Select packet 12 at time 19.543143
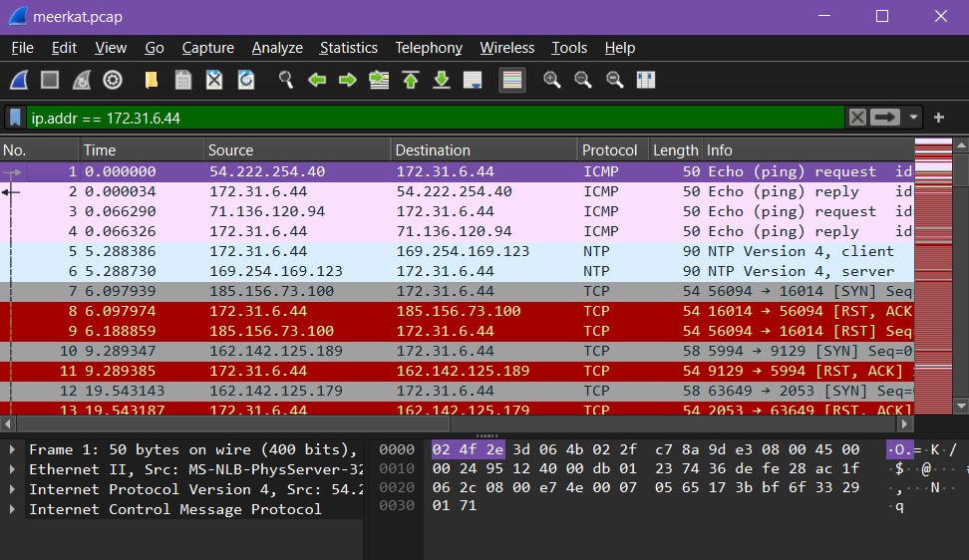This screenshot has height=560, width=969. [457, 391]
